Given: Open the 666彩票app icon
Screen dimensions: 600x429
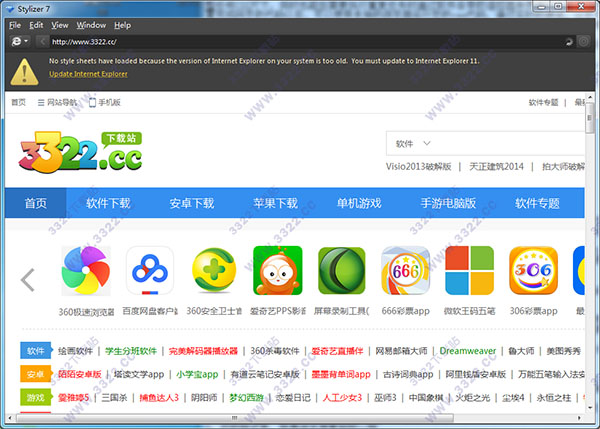Looking at the screenshot, I should (x=406, y=271).
